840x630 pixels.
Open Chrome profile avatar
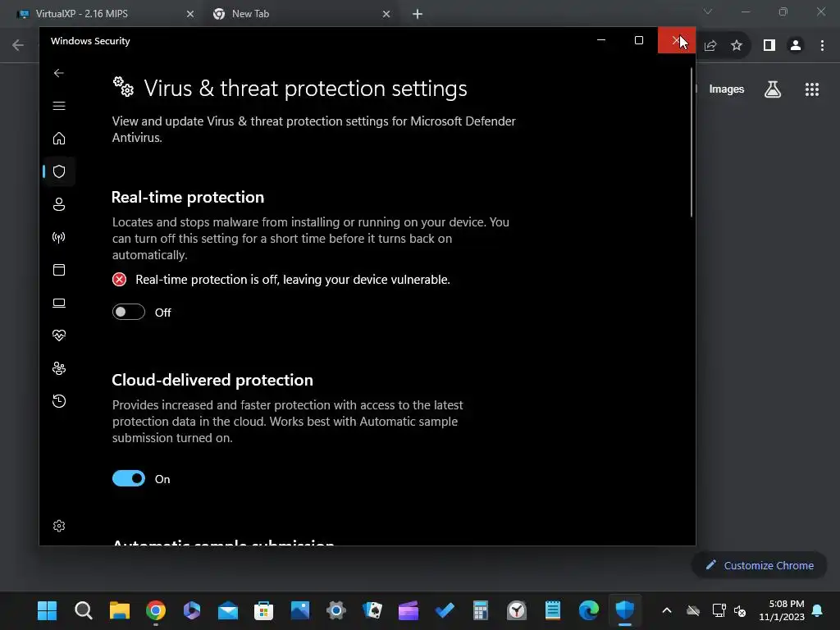(x=796, y=46)
